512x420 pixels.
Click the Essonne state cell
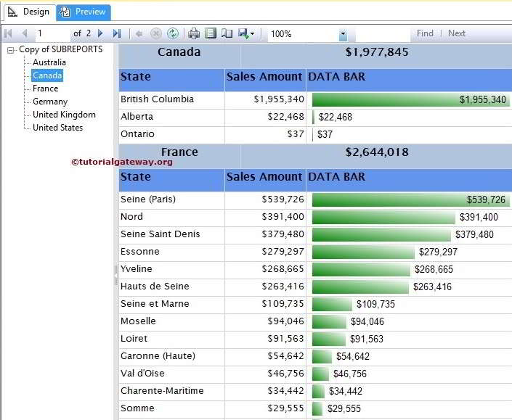[x=171, y=252]
